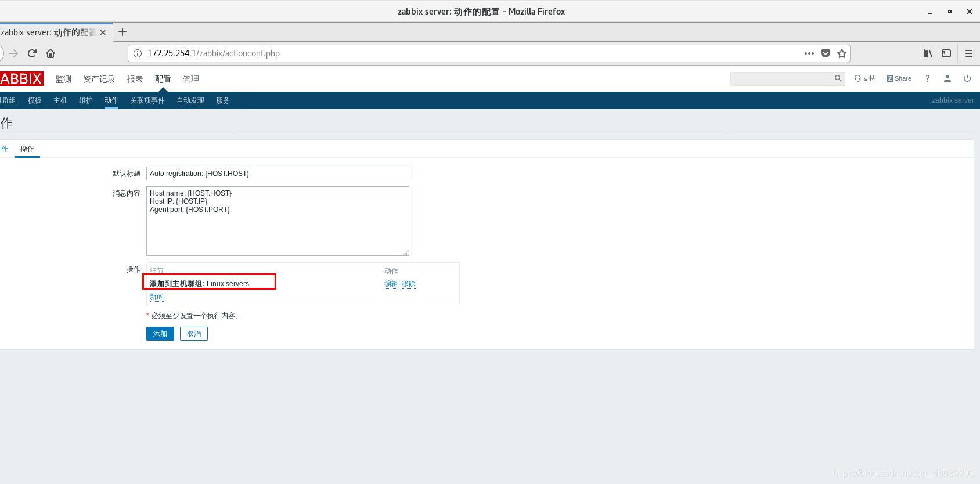Viewport: 980px width, 484px height.
Task: Open the 管理 main menu
Action: [190, 79]
